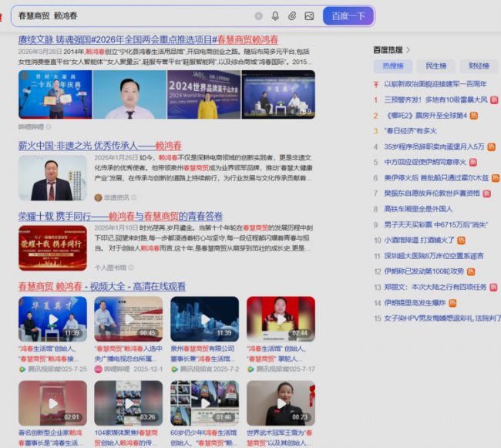Start voice search with the microphone icon
The image size is (501, 448).
(275, 16)
